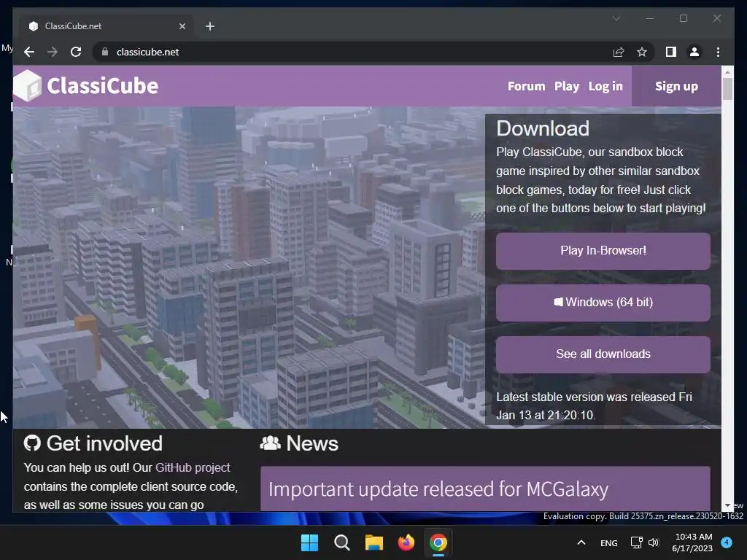
Task: Open File Explorer from taskbar
Action: point(374,542)
